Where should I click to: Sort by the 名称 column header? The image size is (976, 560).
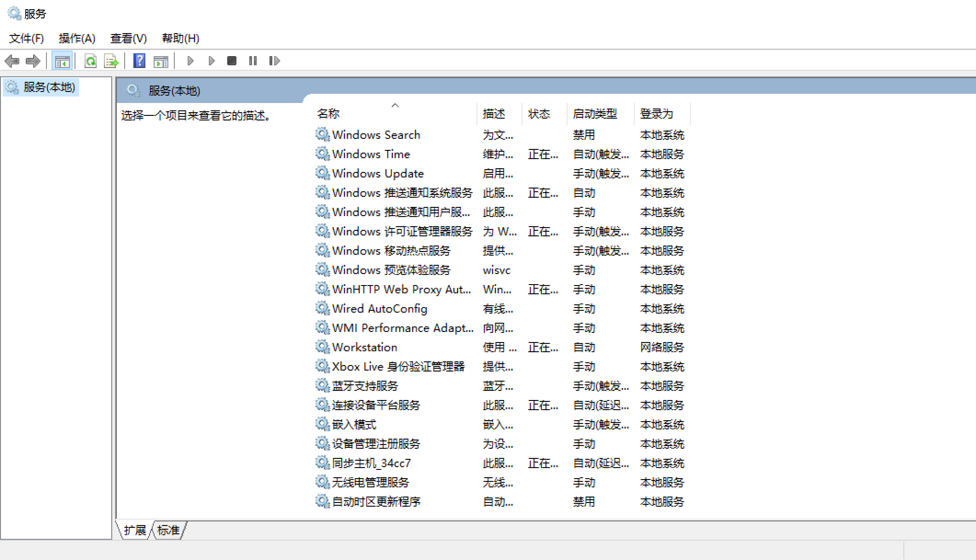click(328, 114)
